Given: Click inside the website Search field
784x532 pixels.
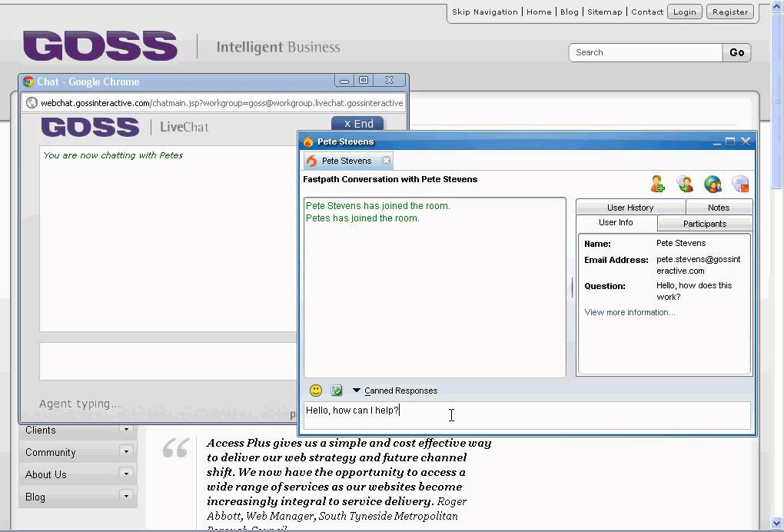Looking at the screenshot, I should click(646, 52).
